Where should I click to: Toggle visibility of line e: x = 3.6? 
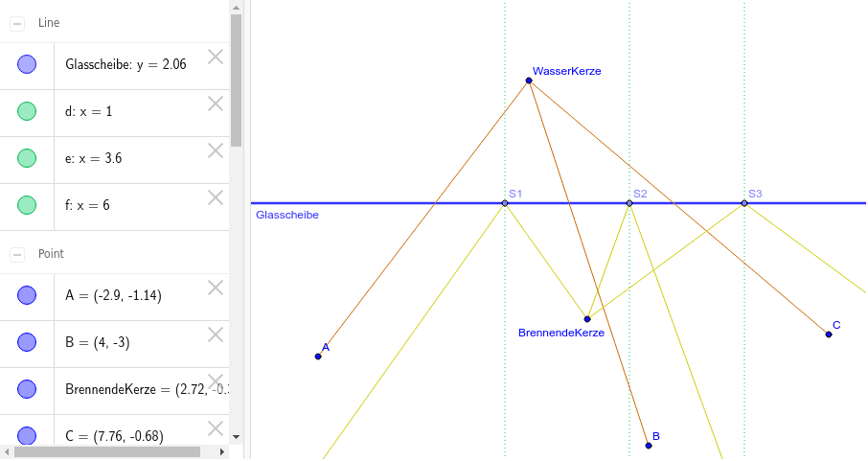pos(27,158)
